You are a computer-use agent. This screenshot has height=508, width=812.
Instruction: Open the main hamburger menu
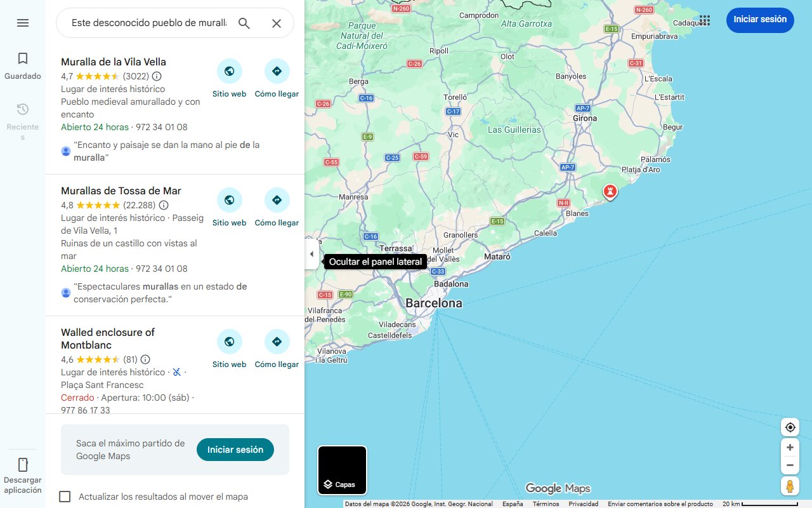coord(23,23)
